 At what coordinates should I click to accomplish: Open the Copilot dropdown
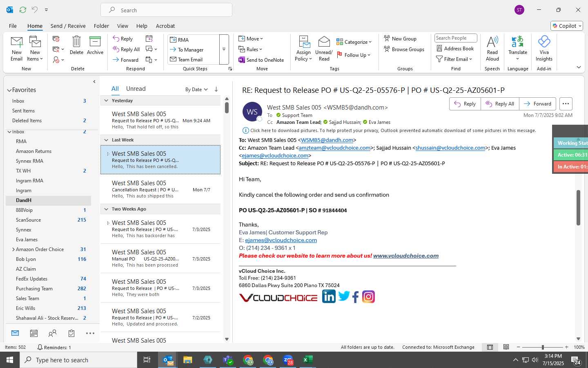coord(567,26)
